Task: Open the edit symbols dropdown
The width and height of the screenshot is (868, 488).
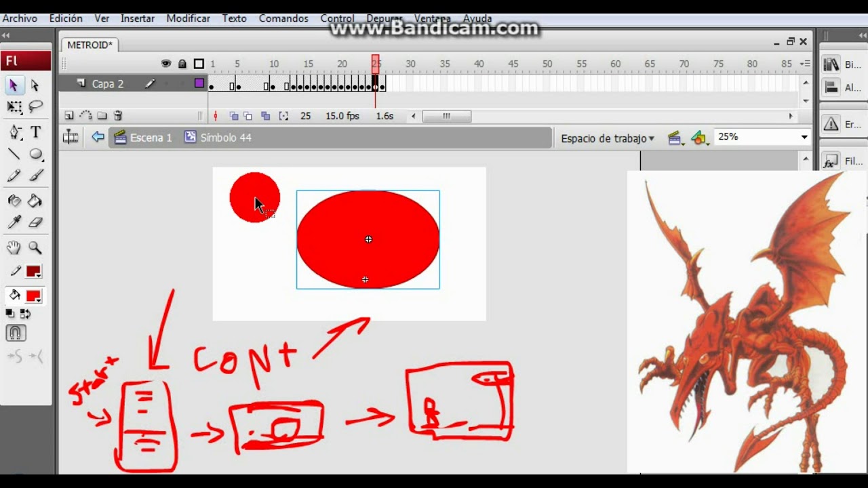Action: click(700, 138)
